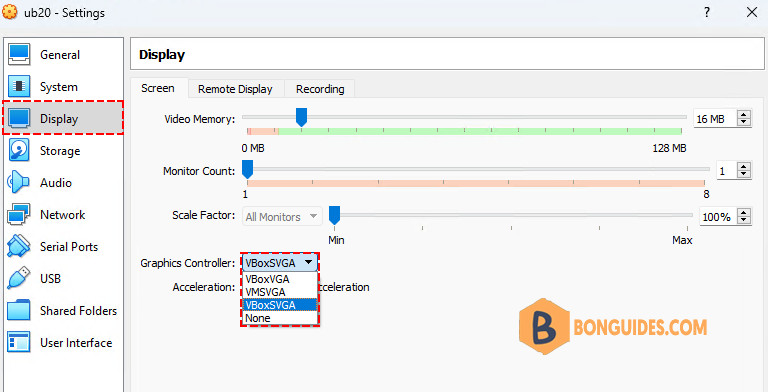Open the User Interface icon
Image resolution: width=768 pixels, height=392 pixels.
[x=19, y=343]
